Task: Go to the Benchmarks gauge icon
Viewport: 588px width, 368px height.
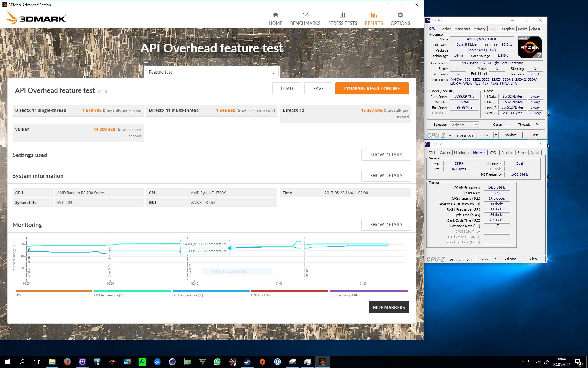Action: click(x=305, y=15)
